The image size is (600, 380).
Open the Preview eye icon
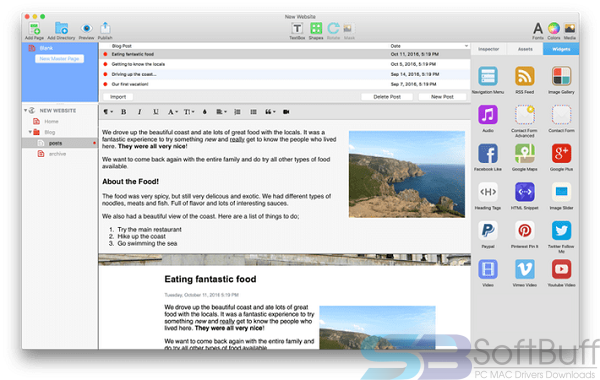[x=86, y=29]
